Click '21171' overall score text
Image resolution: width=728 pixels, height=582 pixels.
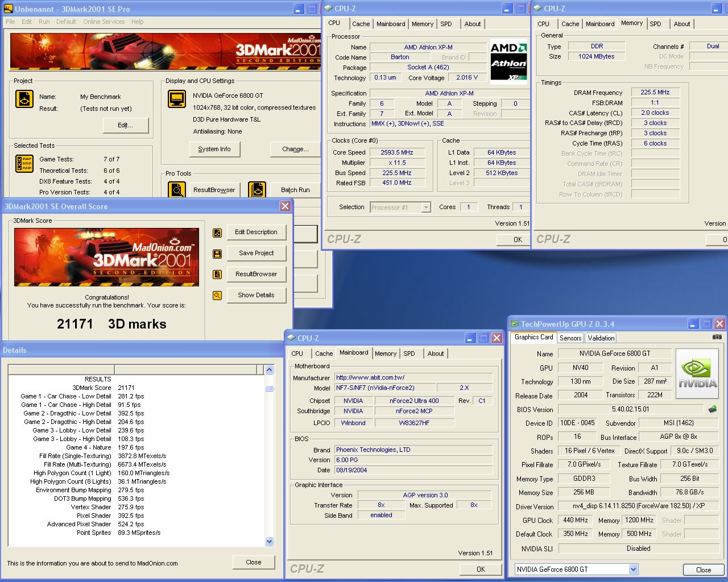[75, 324]
